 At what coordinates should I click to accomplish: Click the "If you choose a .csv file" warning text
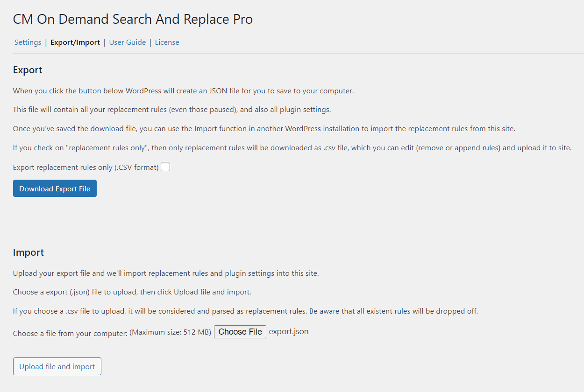point(245,311)
